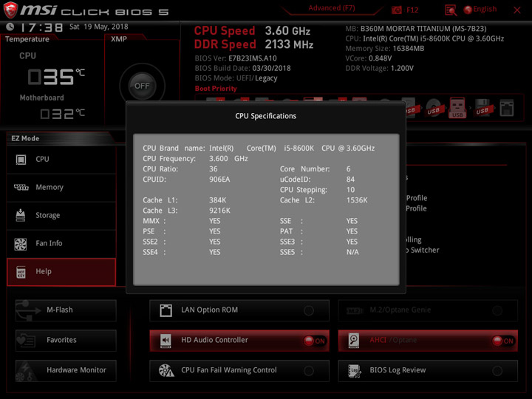The width and height of the screenshot is (532, 399).
Task: Click the AHCI hard disk icon
Action: coord(353,341)
